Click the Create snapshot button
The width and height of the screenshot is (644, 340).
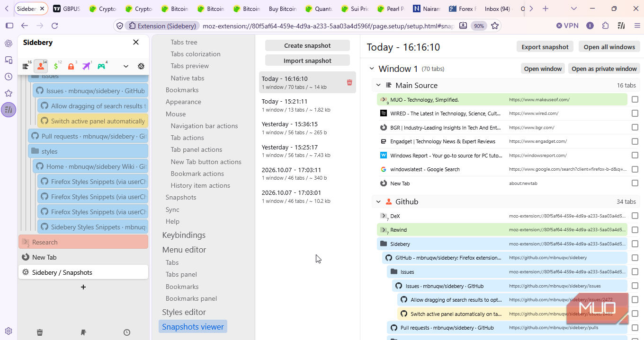tap(307, 45)
